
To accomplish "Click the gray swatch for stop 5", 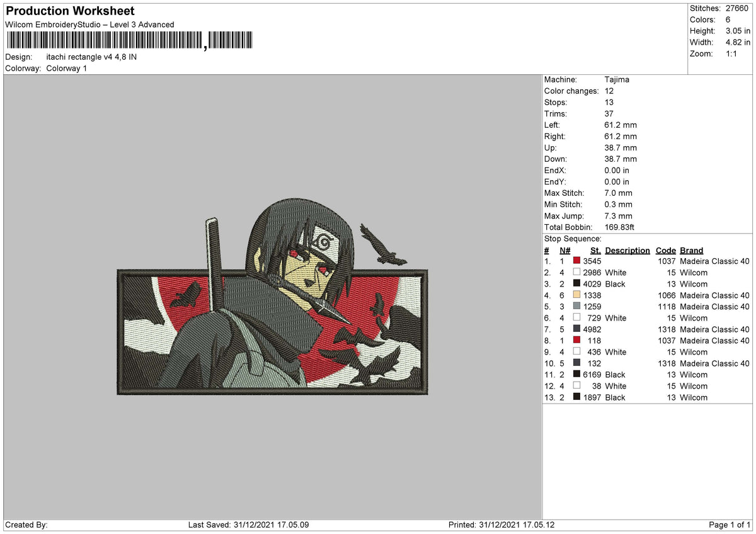I will 577,307.
